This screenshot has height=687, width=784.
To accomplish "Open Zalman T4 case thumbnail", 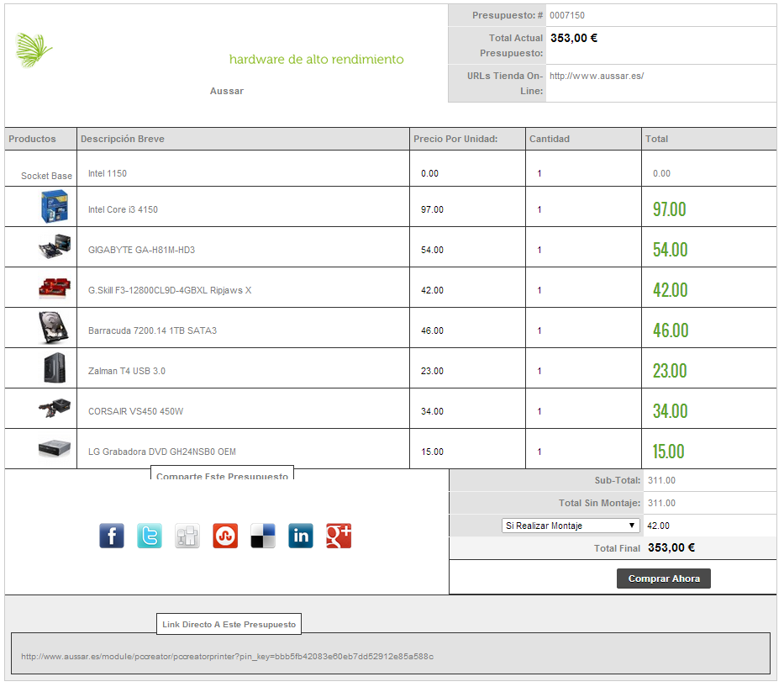I will coord(55,367).
